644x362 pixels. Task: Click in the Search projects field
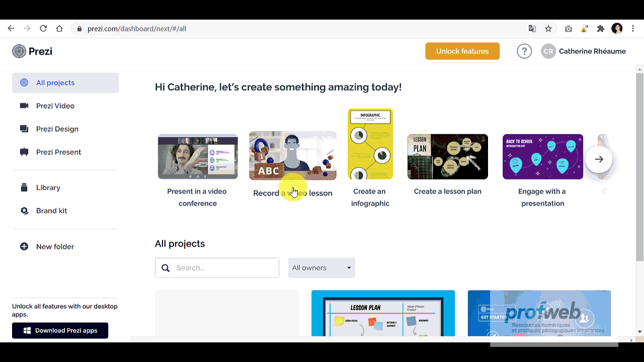[217, 268]
